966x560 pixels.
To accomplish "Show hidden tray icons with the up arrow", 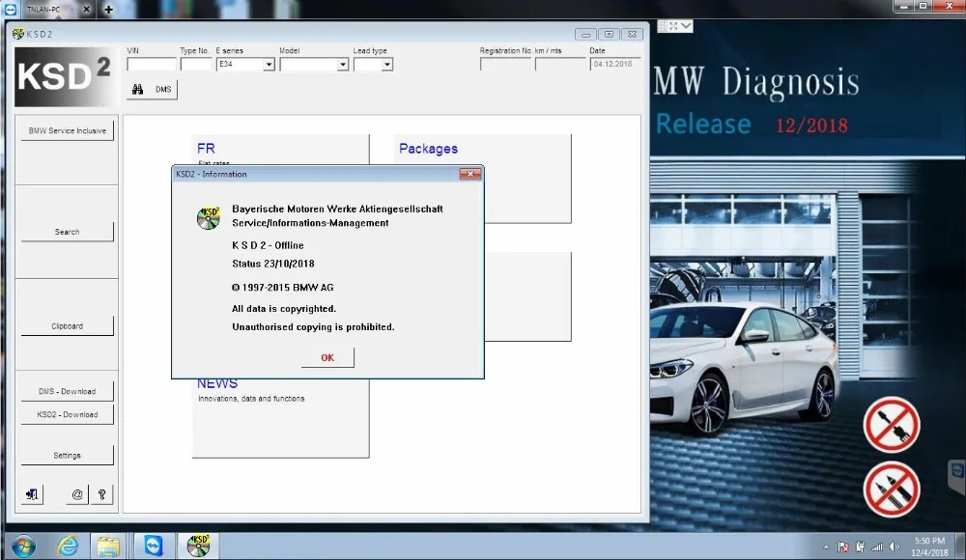I will (x=826, y=547).
